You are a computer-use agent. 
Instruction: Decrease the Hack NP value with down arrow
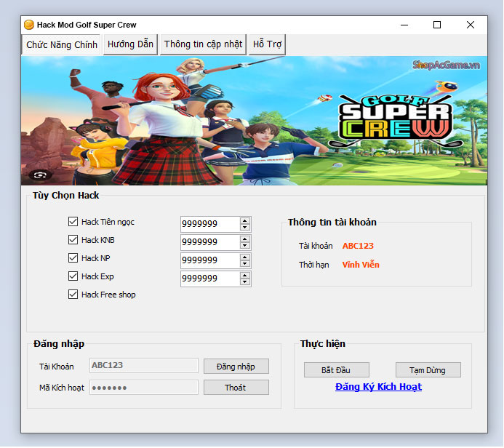click(x=244, y=263)
